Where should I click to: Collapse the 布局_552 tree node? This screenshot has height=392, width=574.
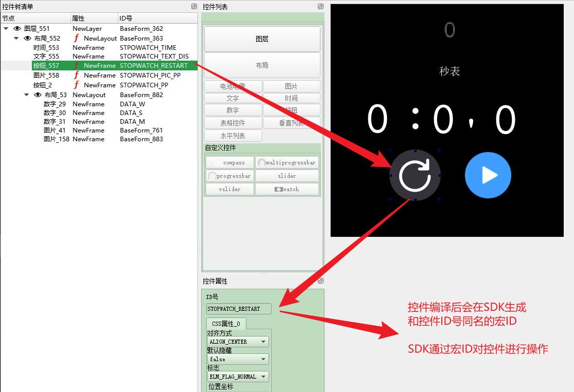[16, 38]
